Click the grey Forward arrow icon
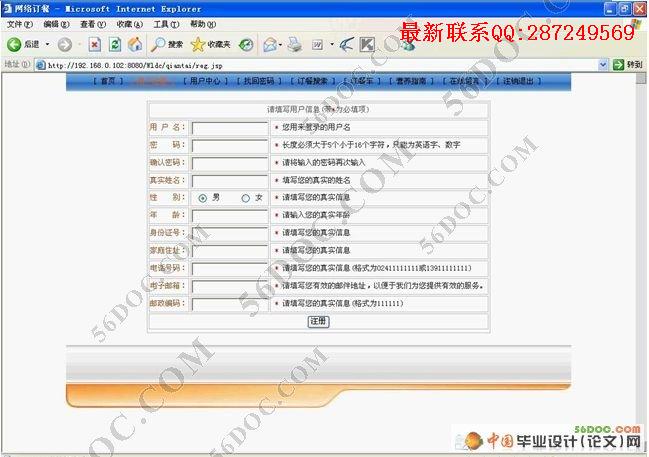The image size is (649, 457). point(65,44)
